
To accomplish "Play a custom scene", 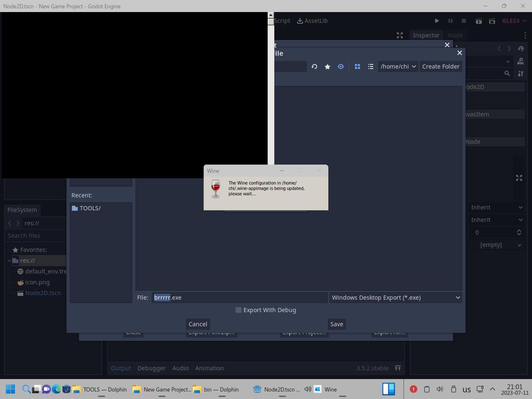I will [x=492, y=21].
